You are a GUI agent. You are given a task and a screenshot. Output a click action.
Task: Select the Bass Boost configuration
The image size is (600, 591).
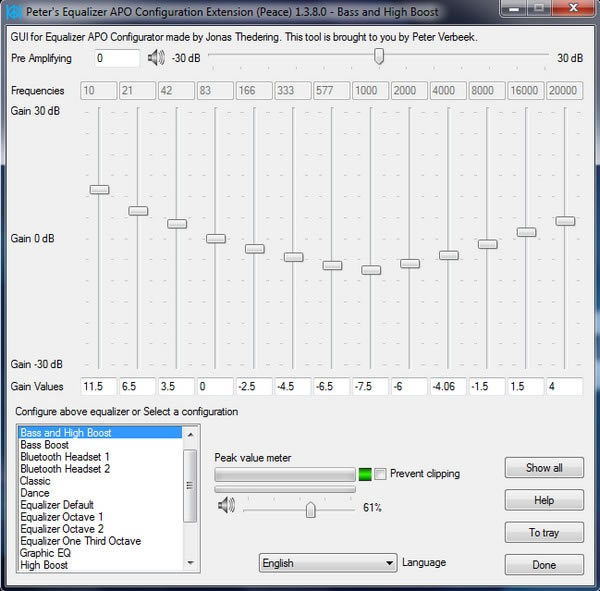pos(44,445)
